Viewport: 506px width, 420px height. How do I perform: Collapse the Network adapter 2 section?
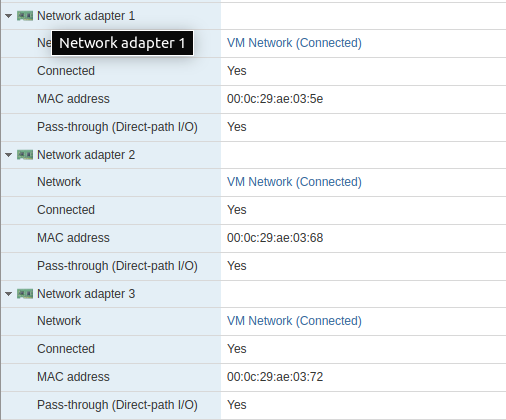[x=9, y=155]
